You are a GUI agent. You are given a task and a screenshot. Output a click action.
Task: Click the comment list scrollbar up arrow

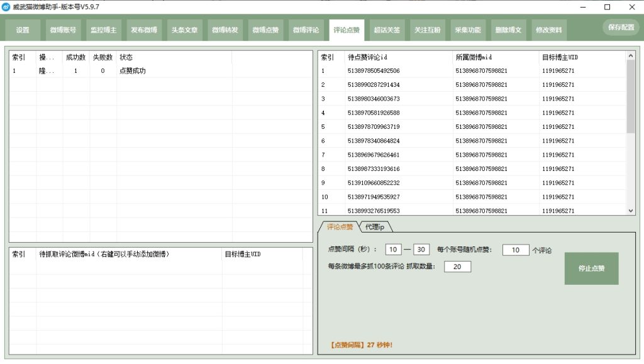631,56
